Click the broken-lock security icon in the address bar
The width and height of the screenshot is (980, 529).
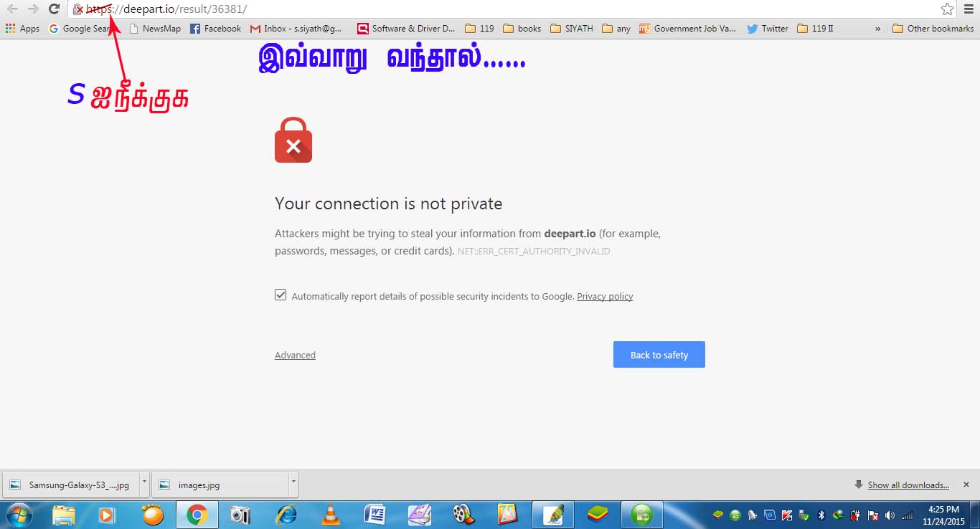pyautogui.click(x=78, y=9)
